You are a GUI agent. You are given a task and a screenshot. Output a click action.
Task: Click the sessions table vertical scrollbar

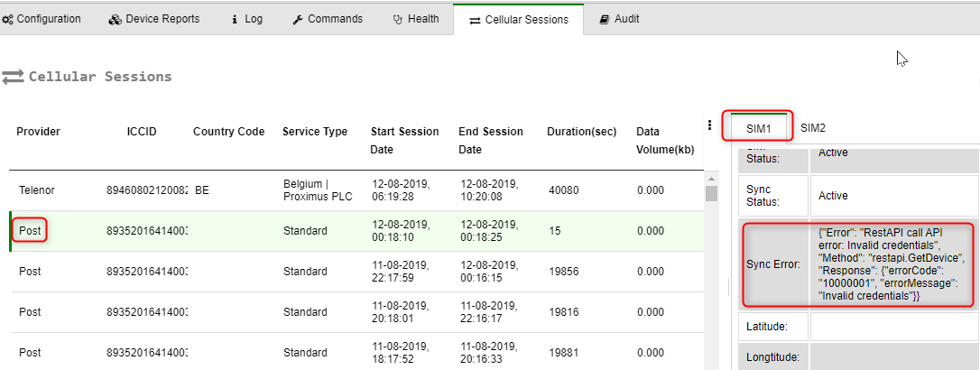(711, 271)
